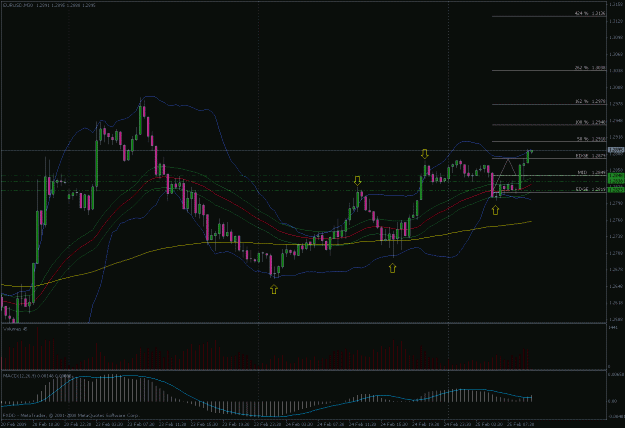
Task: Select the highest yellow down arrow above the price peak
Action: click(425, 154)
